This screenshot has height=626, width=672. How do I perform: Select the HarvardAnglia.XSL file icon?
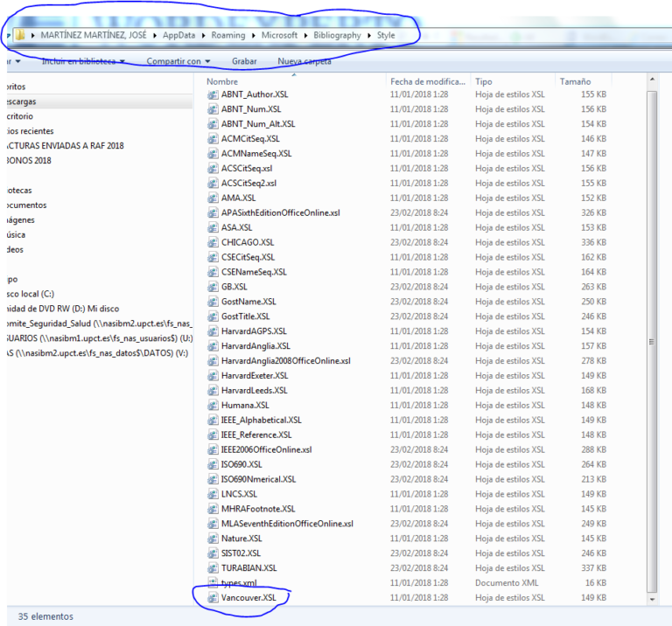tap(213, 346)
